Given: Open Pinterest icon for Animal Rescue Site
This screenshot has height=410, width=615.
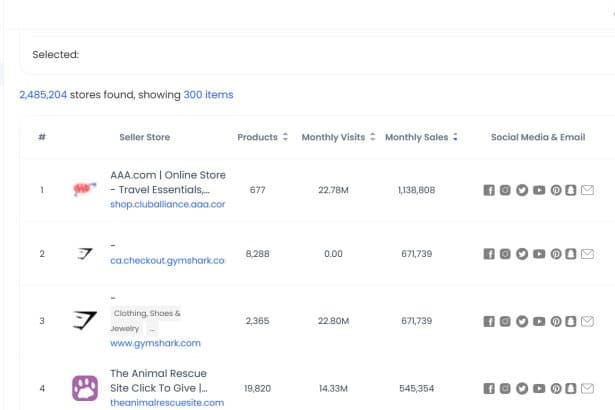Looking at the screenshot, I should pyautogui.click(x=556, y=388).
